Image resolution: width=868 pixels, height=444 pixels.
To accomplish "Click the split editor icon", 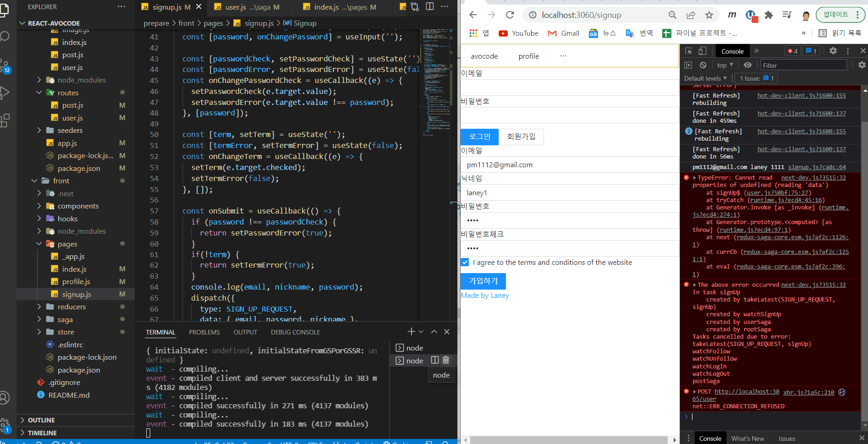I will [x=430, y=6].
